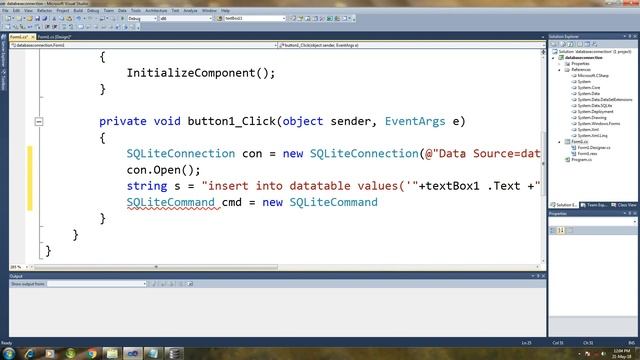Click the horizontal scrollbar of code editor
Viewport: 640px width, 360px height.
[x=156, y=267]
